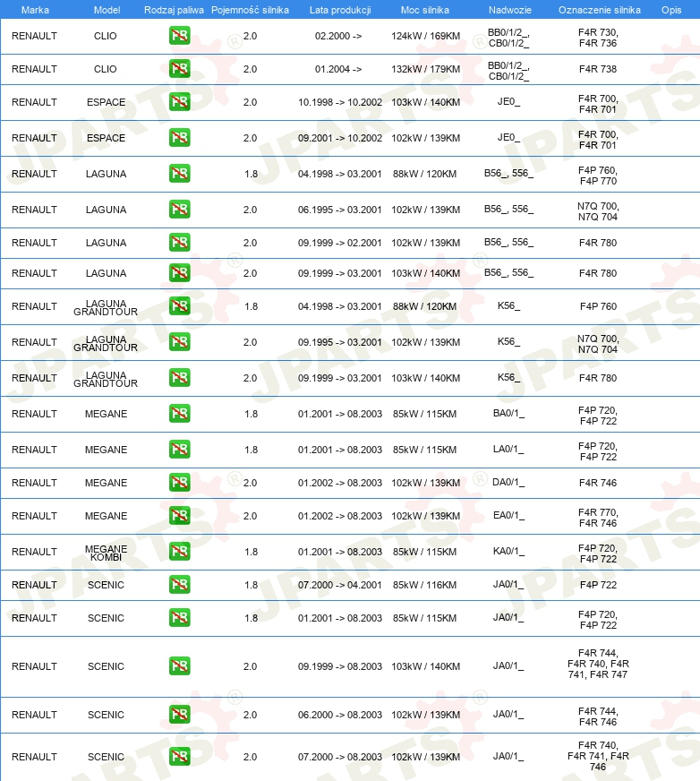This screenshot has width=700, height=781.
Task: Select body code cell EA0/1_
Action: 508,516
